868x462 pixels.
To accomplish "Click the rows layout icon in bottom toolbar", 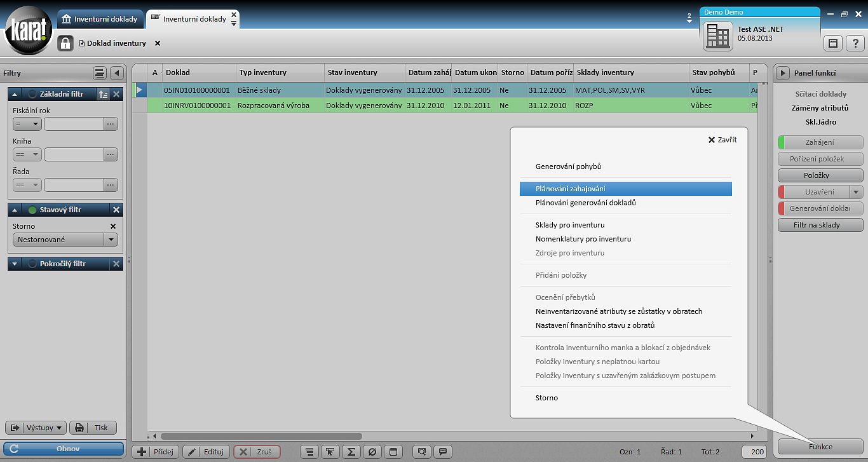I will click(x=309, y=452).
